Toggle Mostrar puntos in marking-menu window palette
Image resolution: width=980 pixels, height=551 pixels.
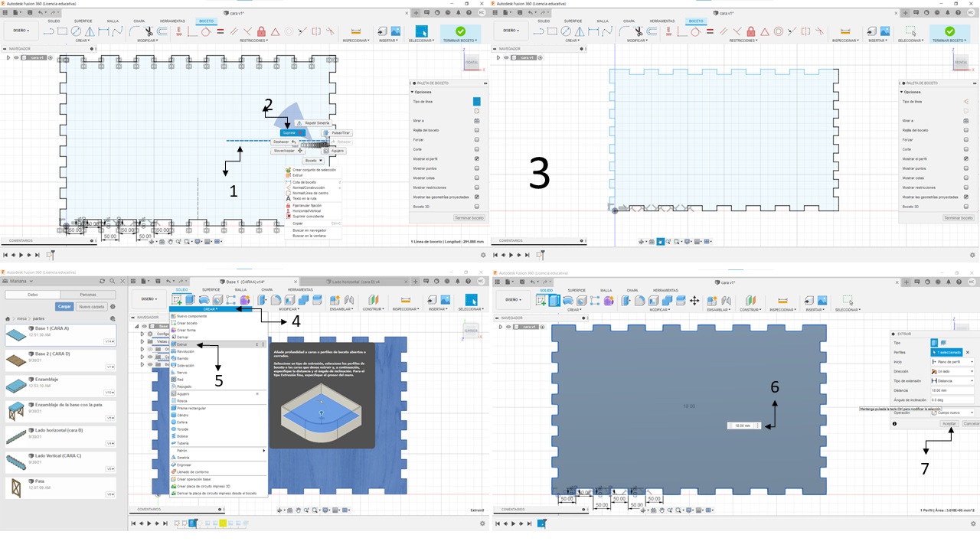[476, 168]
